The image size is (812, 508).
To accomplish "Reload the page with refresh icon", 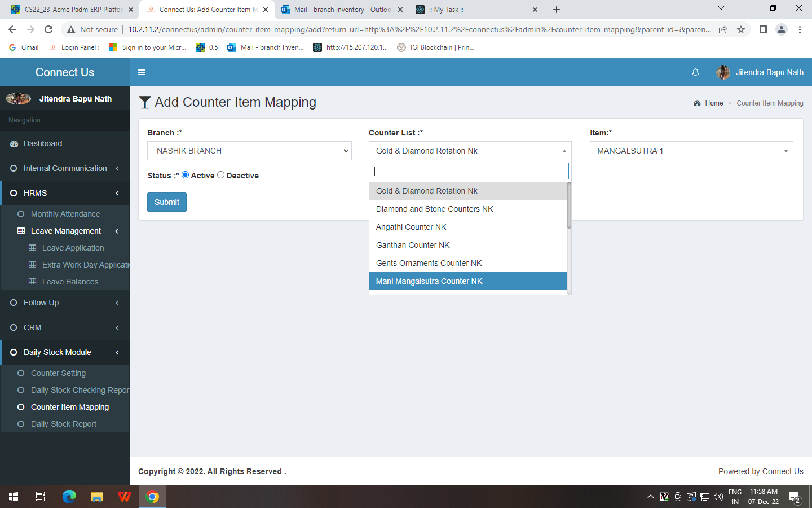I will coord(48,29).
